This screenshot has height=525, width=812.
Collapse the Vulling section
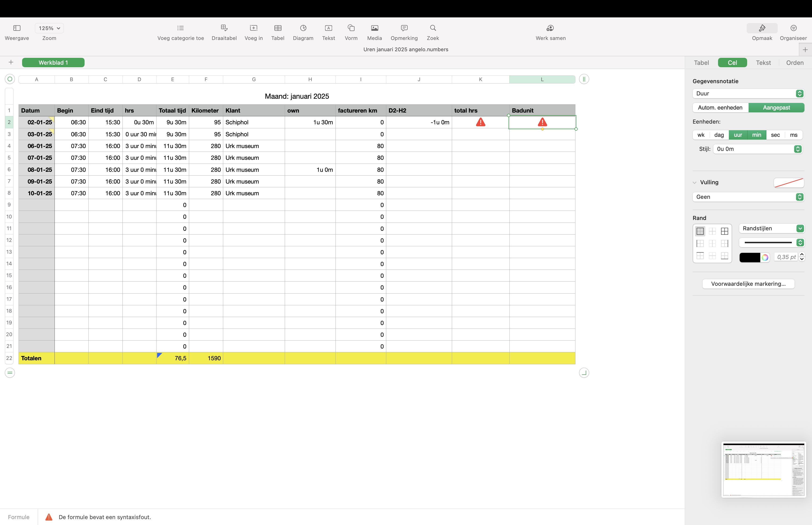click(x=695, y=182)
